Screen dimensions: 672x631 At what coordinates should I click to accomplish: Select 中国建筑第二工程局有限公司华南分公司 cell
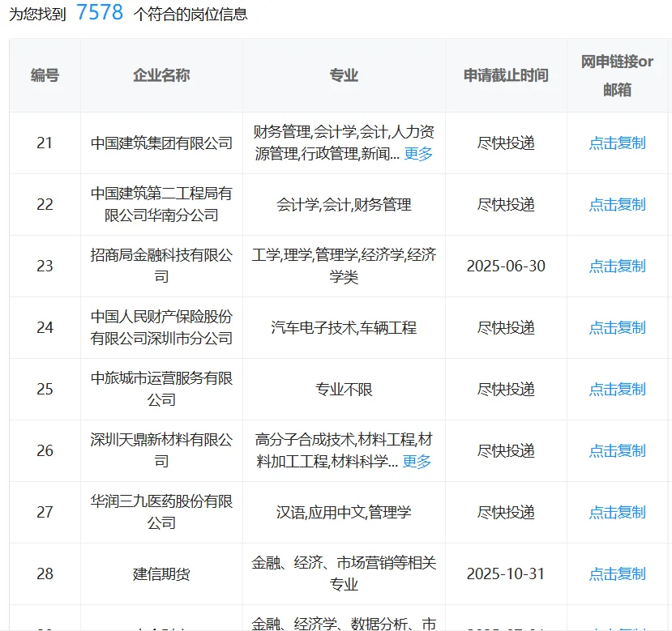(x=161, y=204)
